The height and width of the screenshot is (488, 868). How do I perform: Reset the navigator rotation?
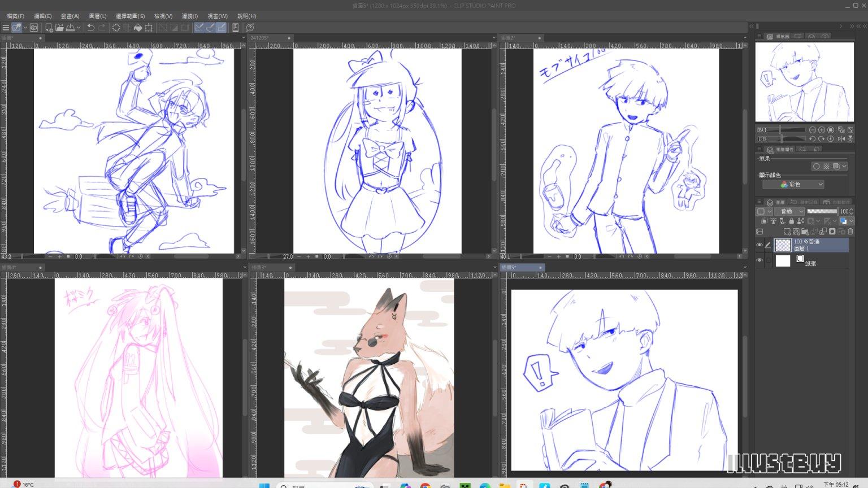[831, 138]
